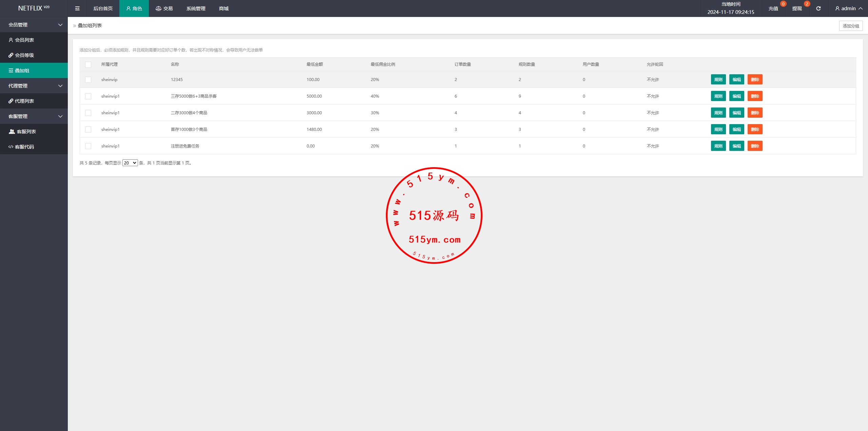868x431 pixels.
Task: Open 会员等级 from the sidebar
Action: [24, 55]
